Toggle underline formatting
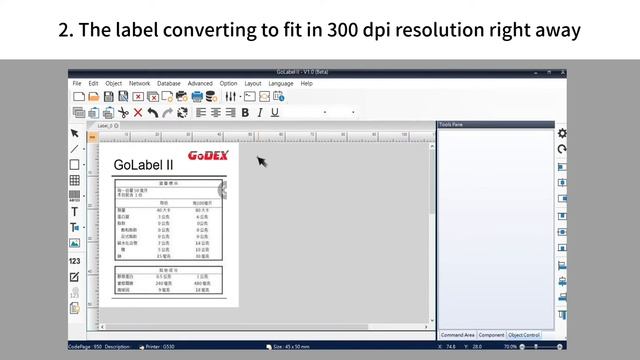Viewport: 640px width, 360px height. tap(275, 112)
